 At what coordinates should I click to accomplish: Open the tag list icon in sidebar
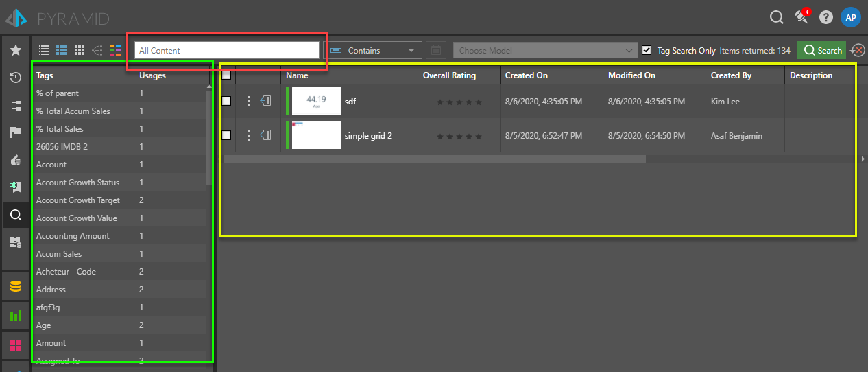point(15,242)
